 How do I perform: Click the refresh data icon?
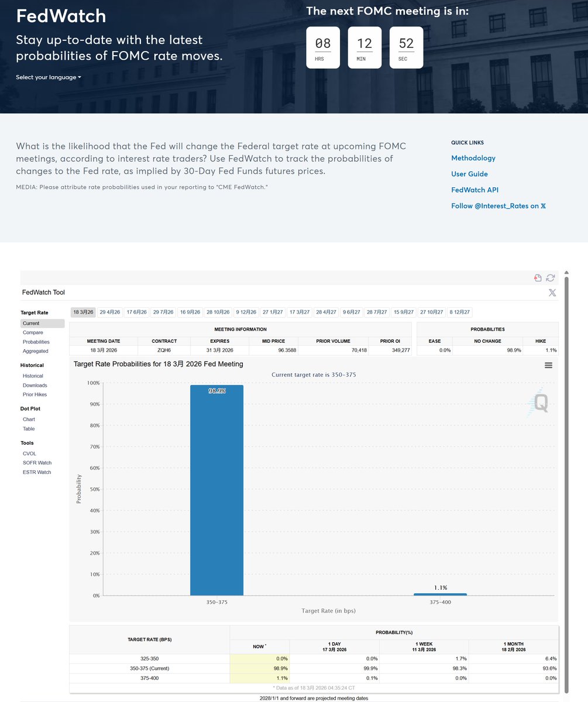click(551, 278)
